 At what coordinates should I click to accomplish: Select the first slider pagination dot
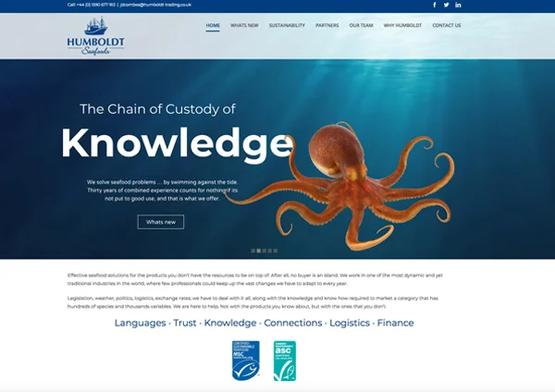pos(253,251)
